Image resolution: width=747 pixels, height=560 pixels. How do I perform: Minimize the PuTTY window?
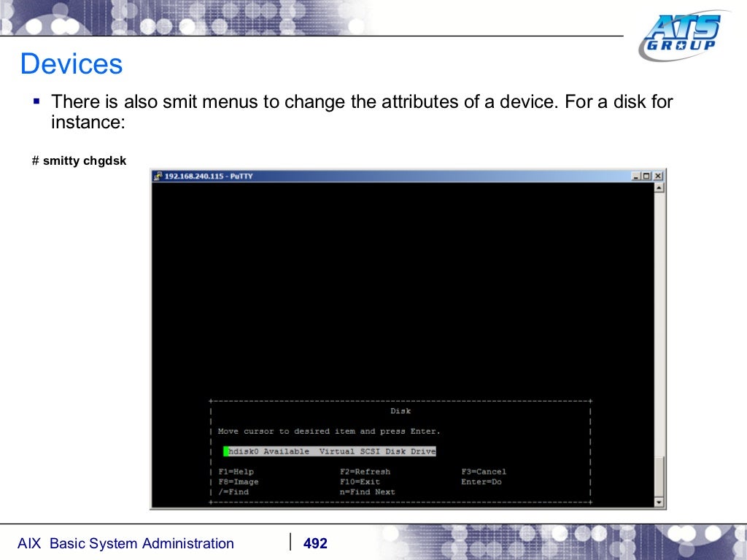[x=636, y=176]
